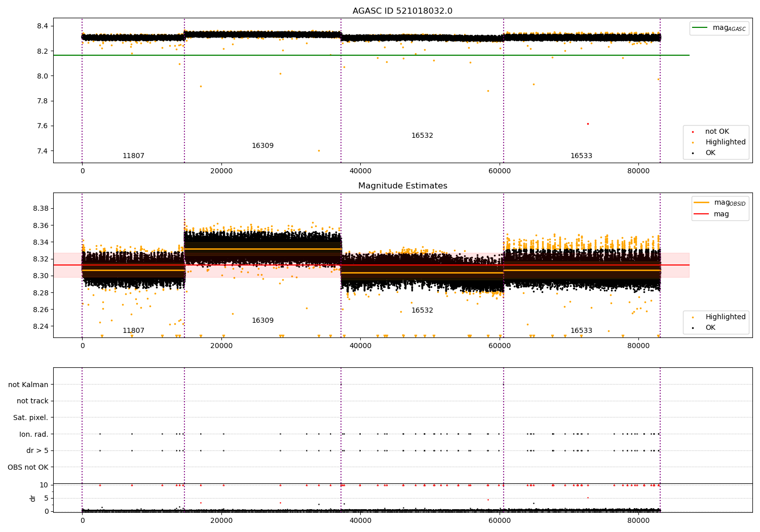Click the 8.26 y-axis tick label
The width and height of the screenshot is (760, 532).
pyautogui.click(x=41, y=310)
